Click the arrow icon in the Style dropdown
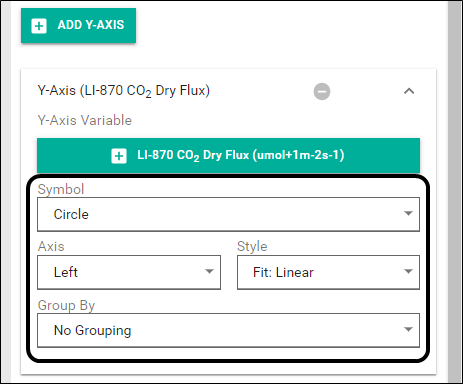 tap(408, 271)
